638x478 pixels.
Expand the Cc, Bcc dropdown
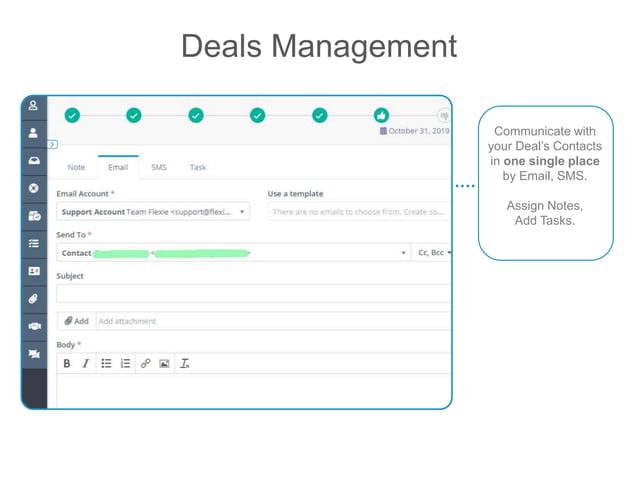(432, 253)
